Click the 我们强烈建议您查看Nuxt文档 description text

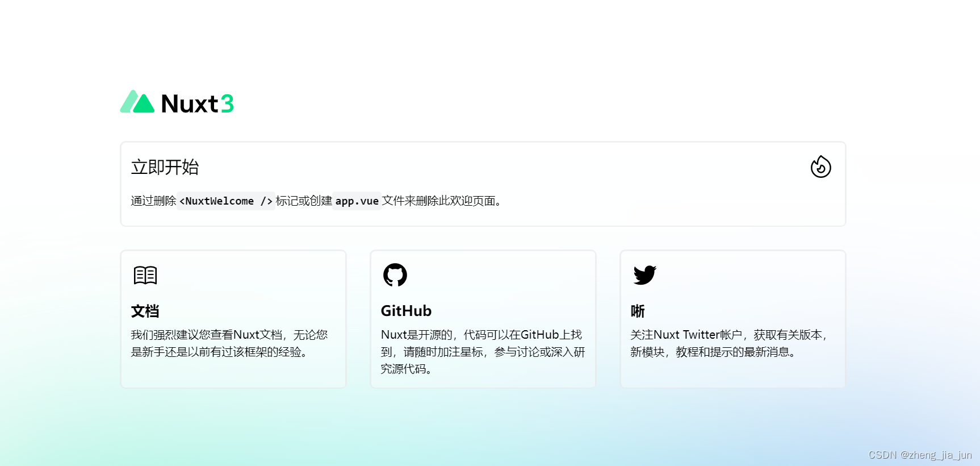coord(229,343)
